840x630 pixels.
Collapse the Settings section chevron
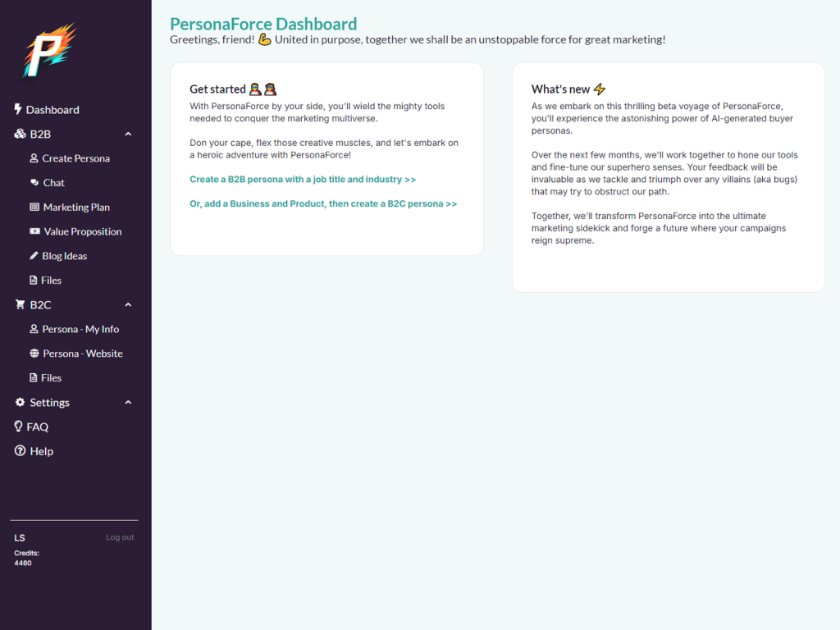(128, 402)
